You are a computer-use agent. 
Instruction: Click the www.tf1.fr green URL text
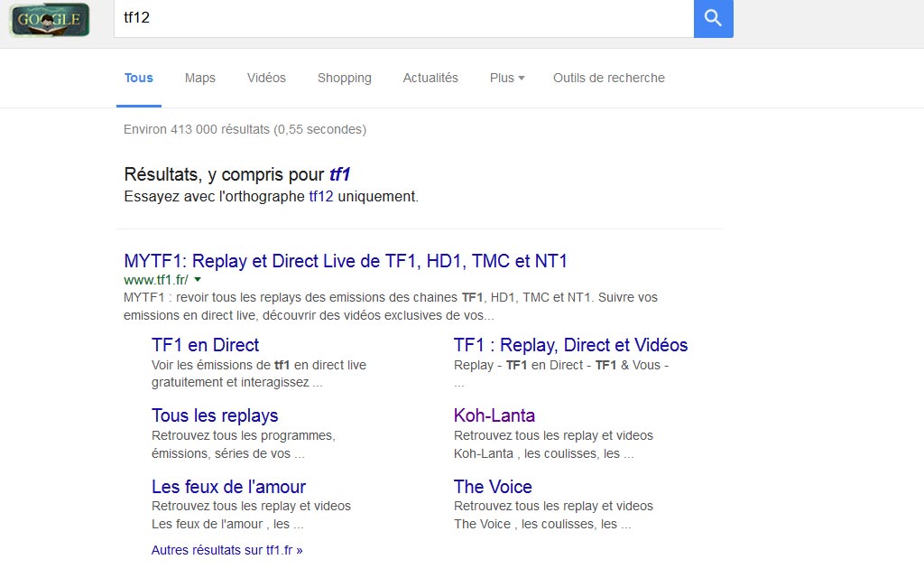(156, 280)
